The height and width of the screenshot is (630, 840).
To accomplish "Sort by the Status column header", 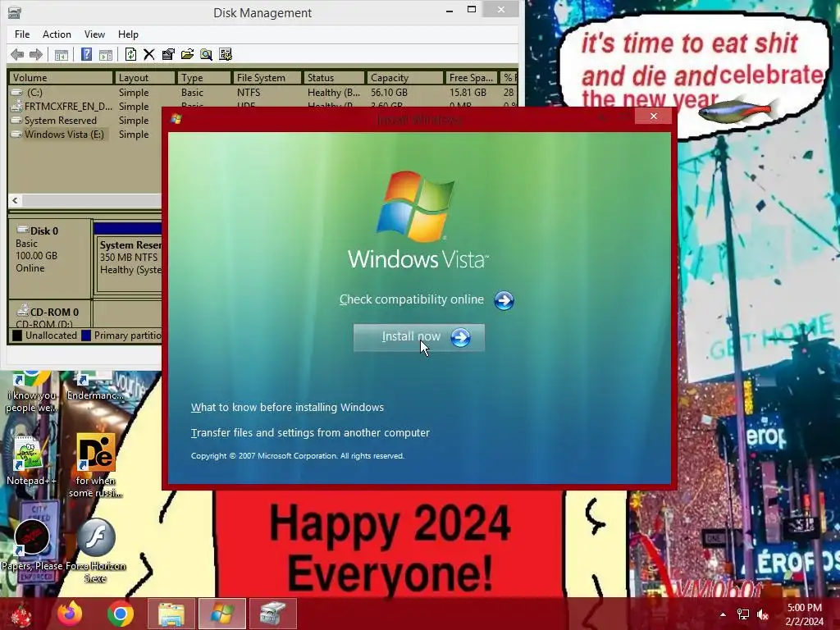I will click(333, 78).
